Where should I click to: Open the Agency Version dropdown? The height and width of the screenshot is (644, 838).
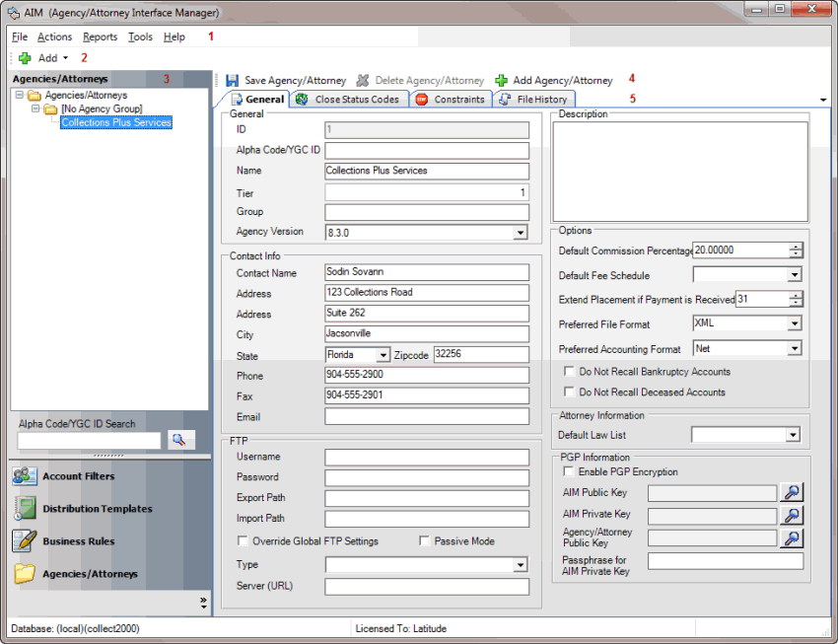point(520,233)
